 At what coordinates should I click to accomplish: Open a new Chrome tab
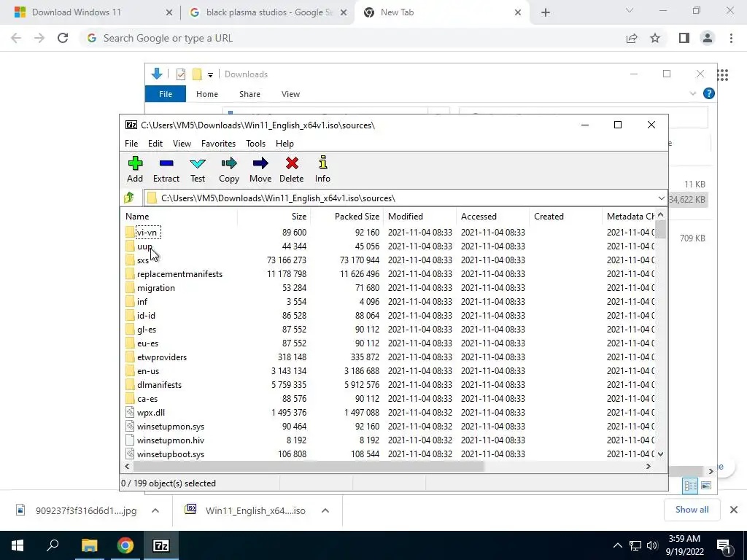tap(546, 12)
